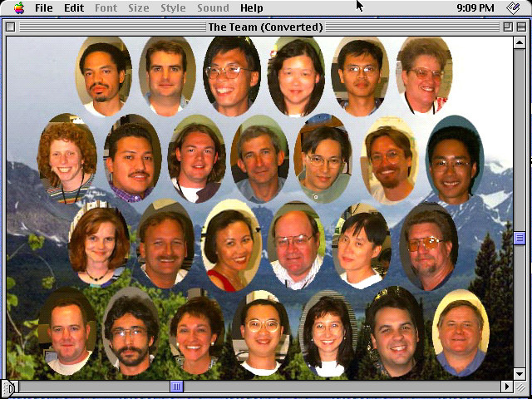This screenshot has width=532, height=399.
Task: Open the File menu
Action: 43,8
